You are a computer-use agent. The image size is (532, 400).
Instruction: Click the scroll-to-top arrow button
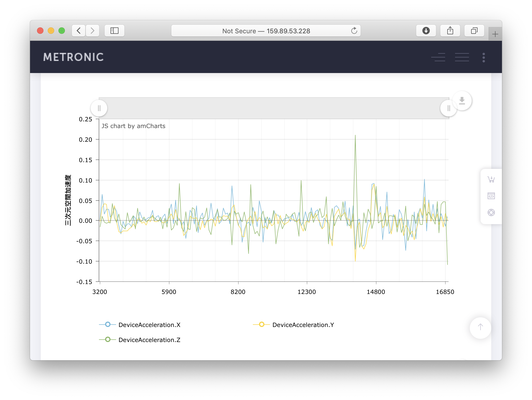(x=480, y=327)
